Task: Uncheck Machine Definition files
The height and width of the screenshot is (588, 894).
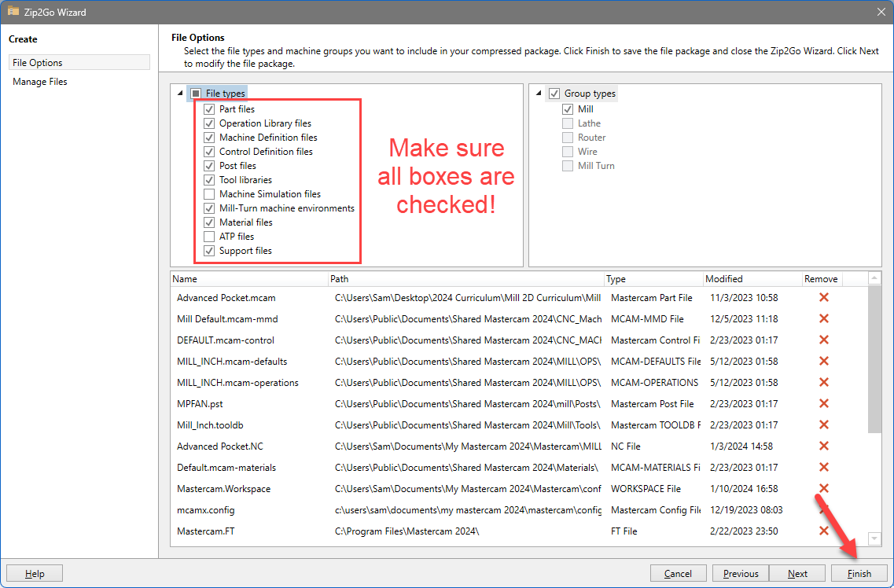Action: (209, 138)
